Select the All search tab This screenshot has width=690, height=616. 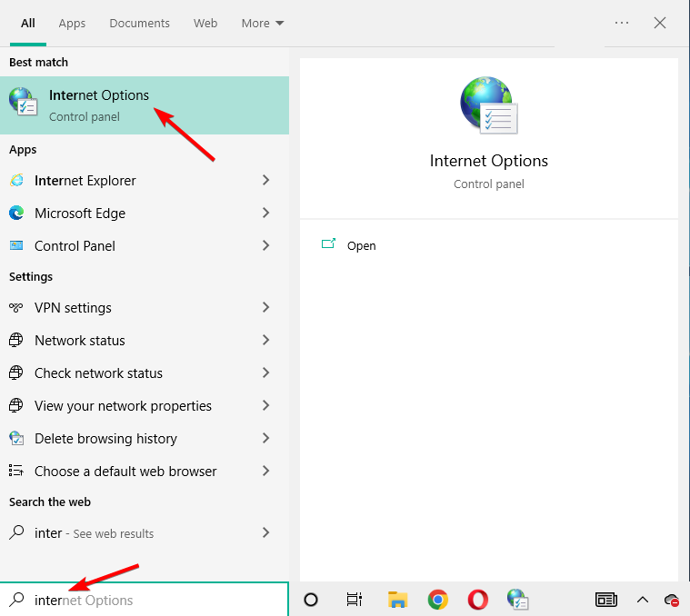click(x=27, y=23)
